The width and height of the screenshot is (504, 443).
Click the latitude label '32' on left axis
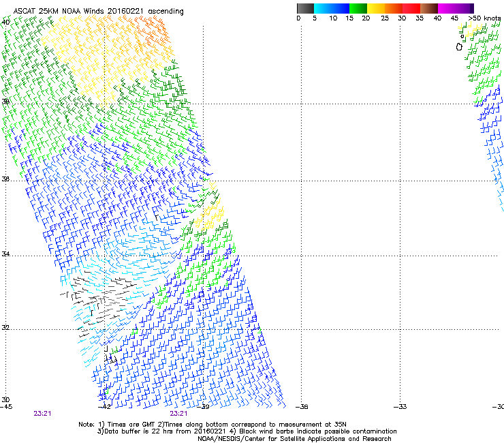point(5,328)
